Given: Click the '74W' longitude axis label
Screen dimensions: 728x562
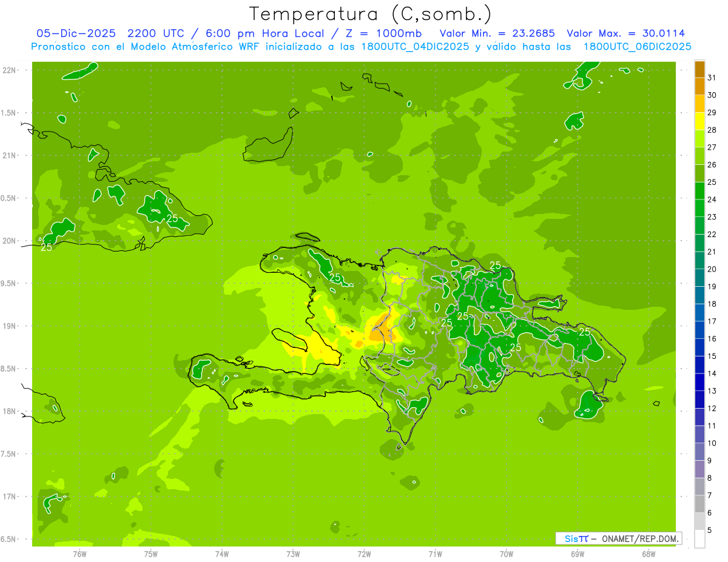Looking at the screenshot, I should click(222, 554).
